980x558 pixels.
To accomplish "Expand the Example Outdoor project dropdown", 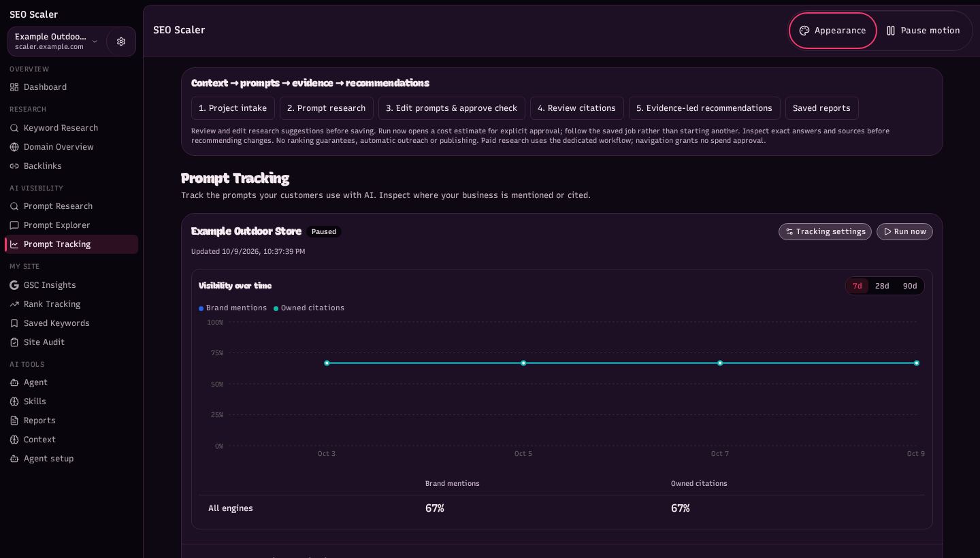I will (x=57, y=42).
